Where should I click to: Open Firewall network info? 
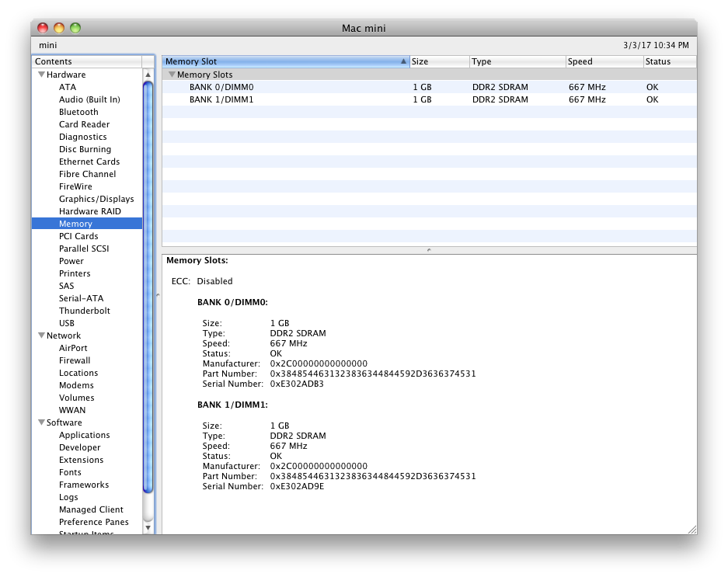click(75, 360)
